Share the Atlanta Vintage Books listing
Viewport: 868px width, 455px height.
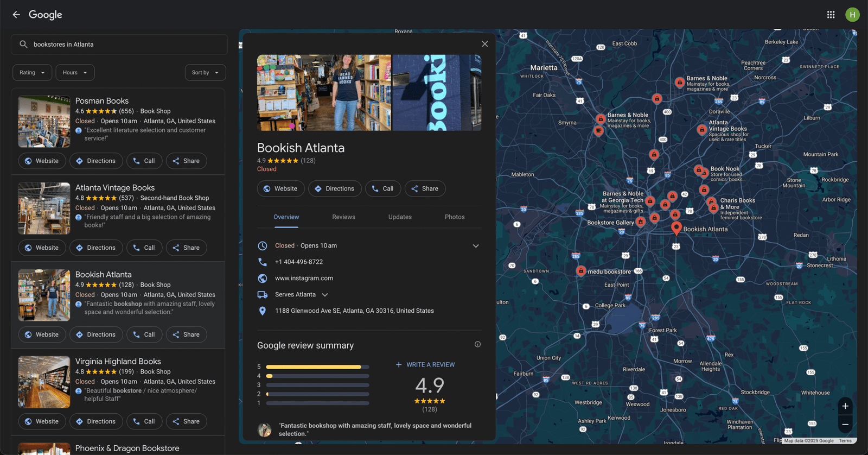click(x=186, y=248)
